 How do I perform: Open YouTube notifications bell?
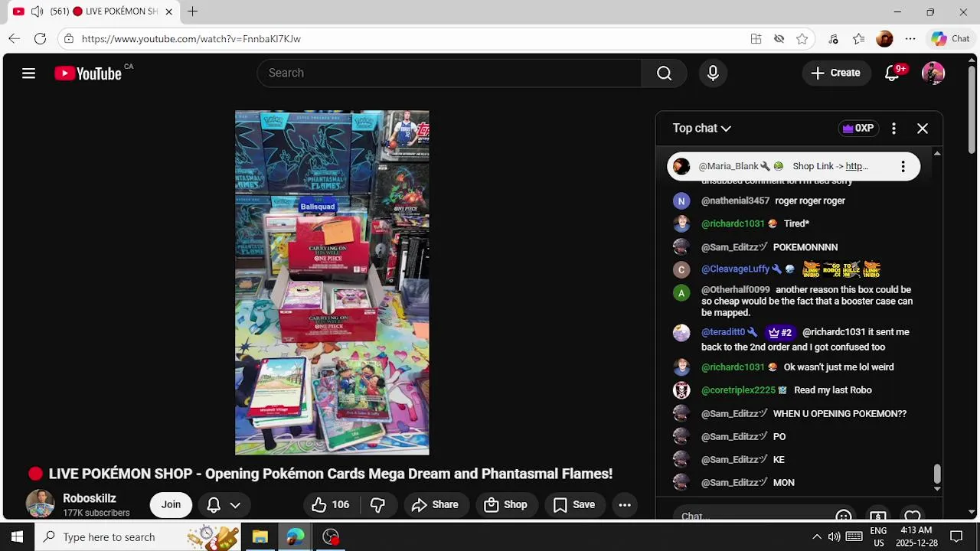[893, 73]
